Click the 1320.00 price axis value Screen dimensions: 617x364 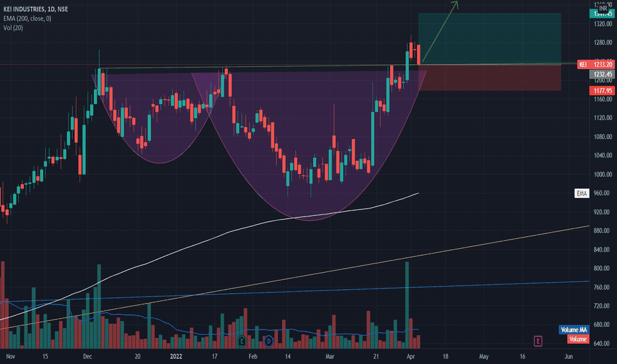[603, 24]
